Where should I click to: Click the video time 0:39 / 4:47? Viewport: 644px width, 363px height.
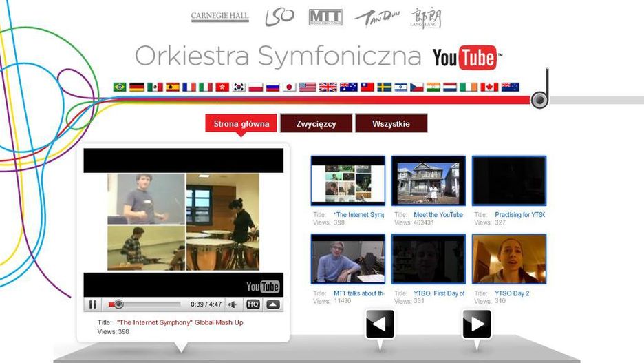(206, 304)
